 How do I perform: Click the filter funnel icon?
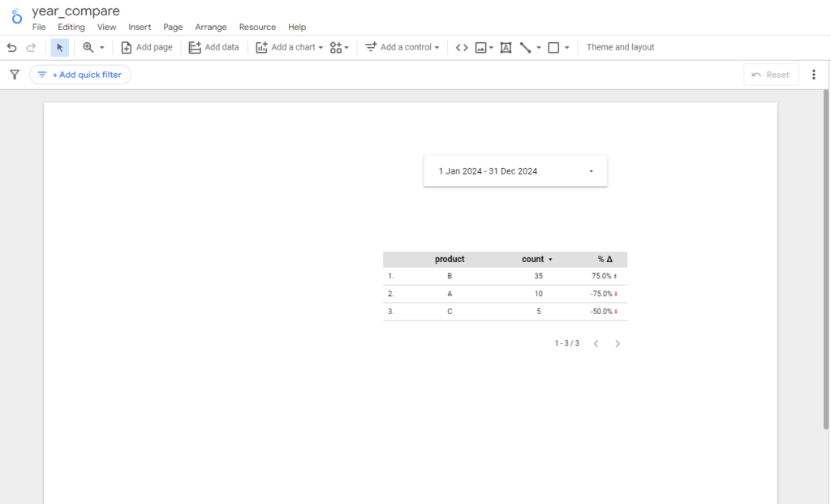(15, 75)
